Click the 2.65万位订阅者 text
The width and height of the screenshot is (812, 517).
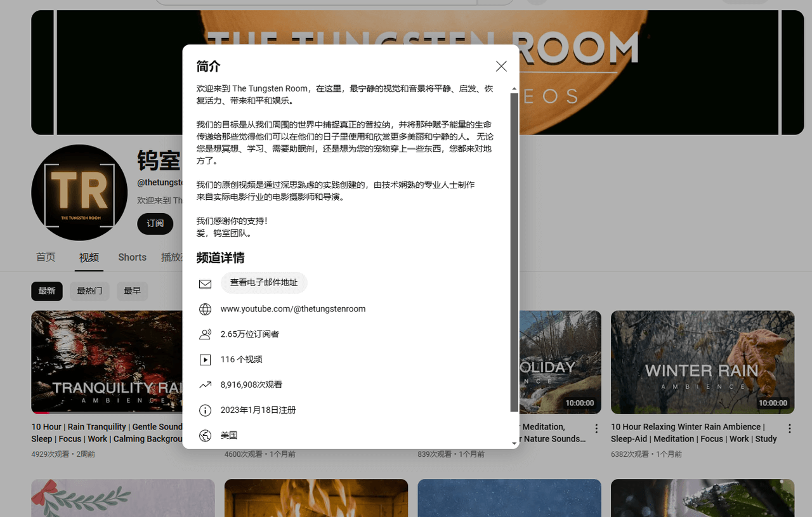[x=250, y=334]
